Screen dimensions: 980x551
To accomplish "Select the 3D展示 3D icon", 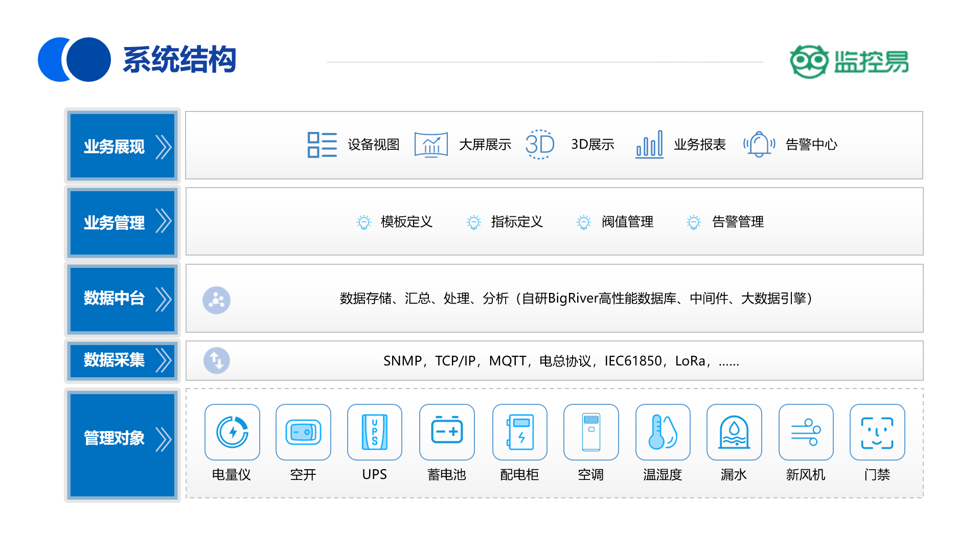I will pyautogui.click(x=540, y=145).
